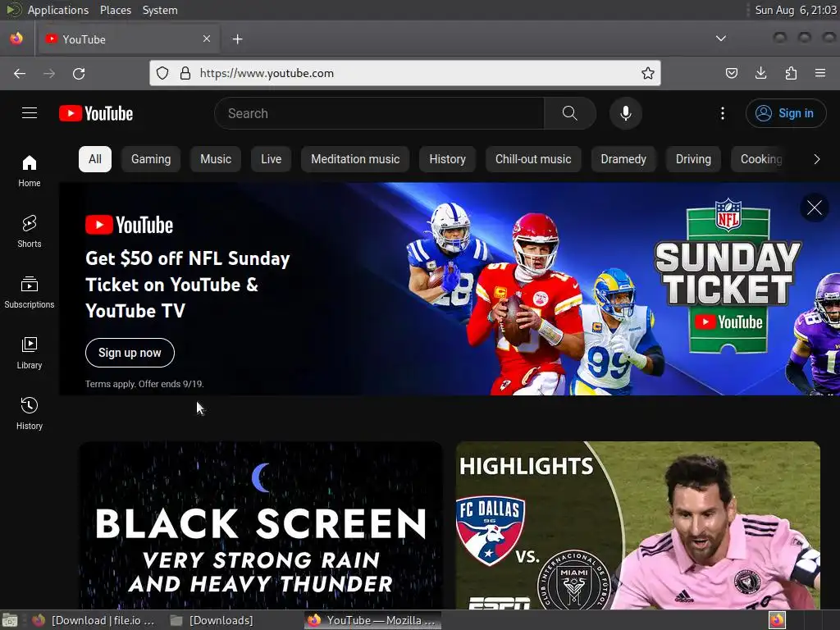The width and height of the screenshot is (840, 630).
Task: Click YouTube Mozilla taskbar window button
Action: tap(373, 620)
